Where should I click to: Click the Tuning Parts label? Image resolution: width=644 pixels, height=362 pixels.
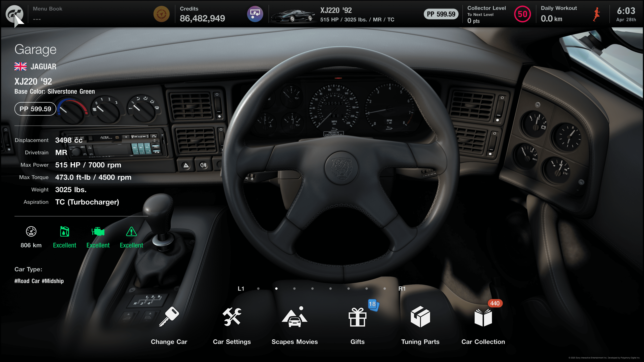(x=420, y=342)
